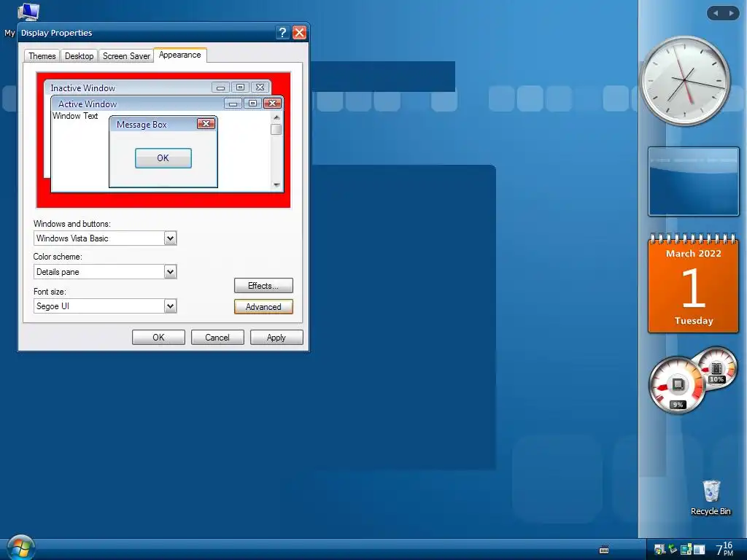Select the Appearance tab
Image resolution: width=747 pixels, height=560 pixels.
180,55
